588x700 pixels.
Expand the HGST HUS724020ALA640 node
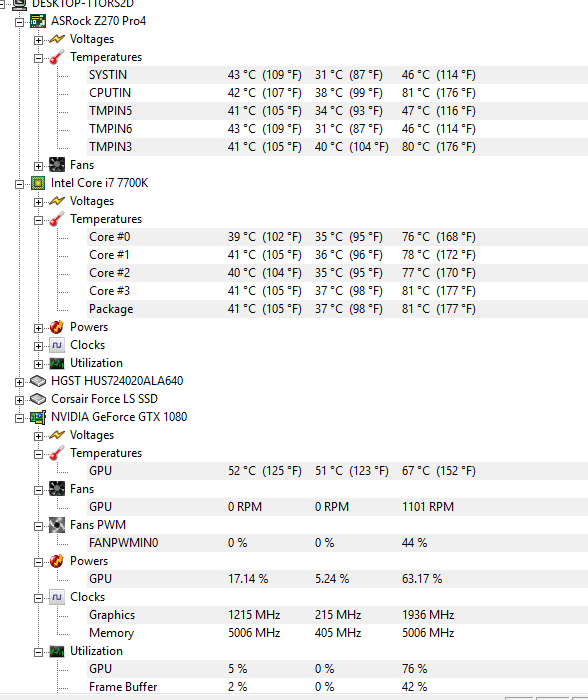[x=19, y=382]
